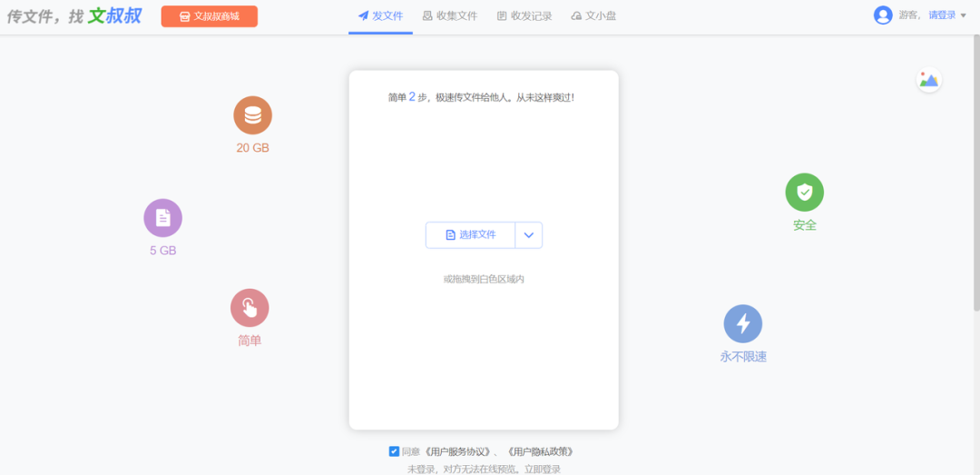The height and width of the screenshot is (475, 980).
Task: Click the orange 20 GB storage icon
Action: click(252, 115)
